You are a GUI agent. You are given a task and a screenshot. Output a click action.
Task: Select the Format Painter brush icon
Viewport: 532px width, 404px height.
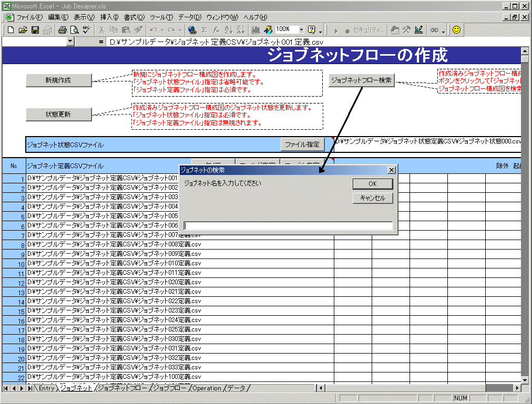138,30
